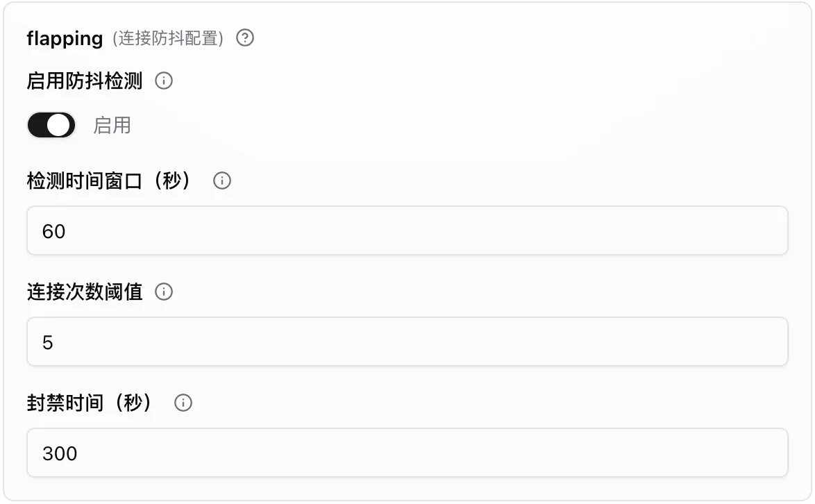Open info tooltip for 检测时间窗口（秒）
This screenshot has width=815, height=504.
[222, 181]
